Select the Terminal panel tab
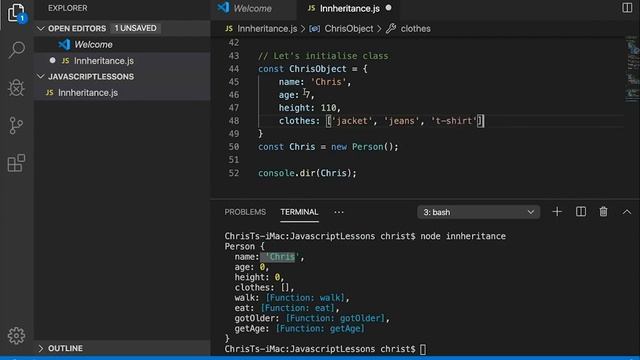Image resolution: width=640 pixels, height=360 pixels. (x=299, y=212)
